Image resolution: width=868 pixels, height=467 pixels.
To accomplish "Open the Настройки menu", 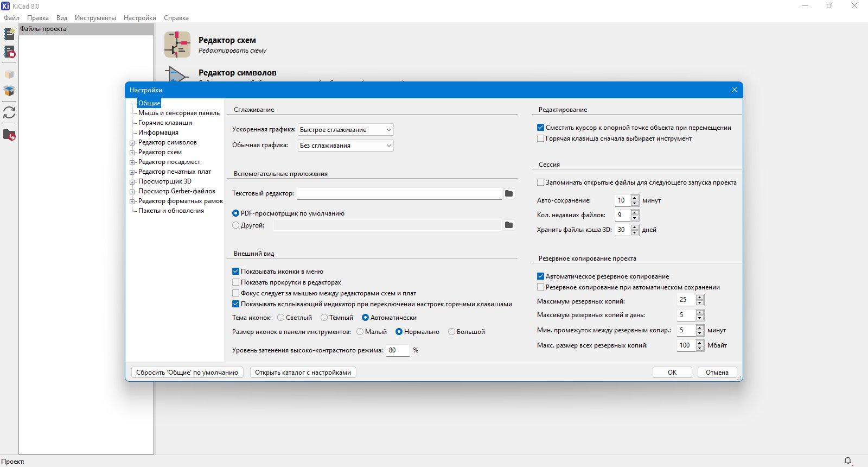I will click(x=140, y=18).
